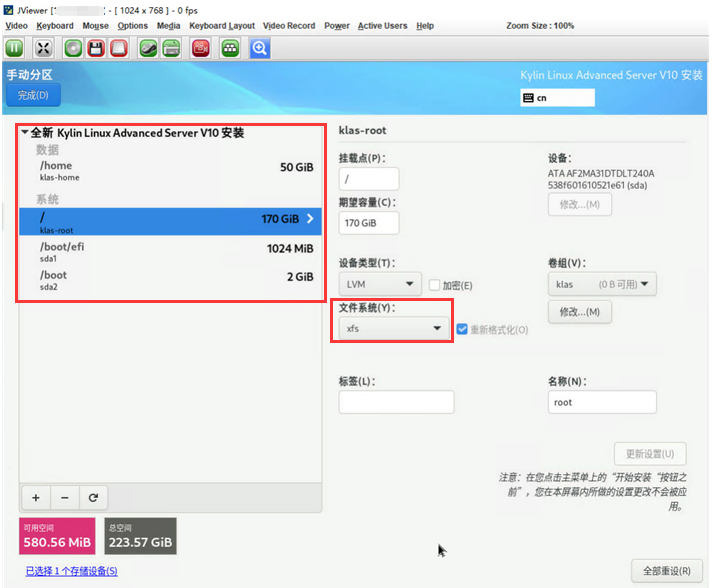The image size is (714, 588).
Task: Uncheck the 重新格式化(O) reformat checkbox
Action: tap(462, 329)
